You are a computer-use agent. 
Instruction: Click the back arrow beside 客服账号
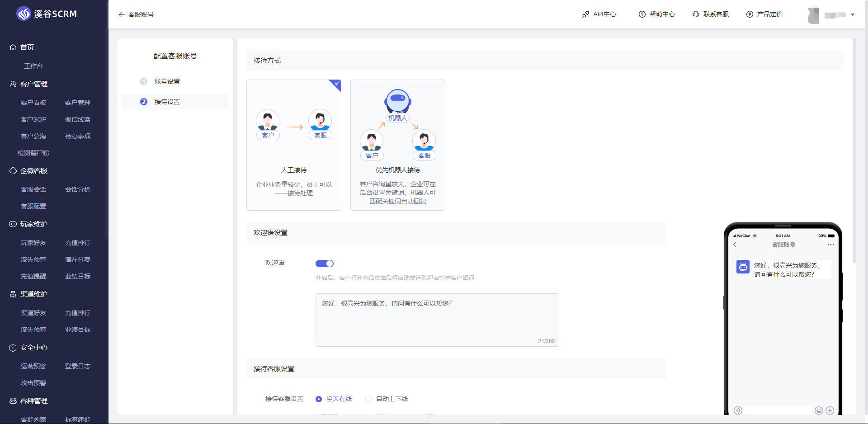point(122,14)
